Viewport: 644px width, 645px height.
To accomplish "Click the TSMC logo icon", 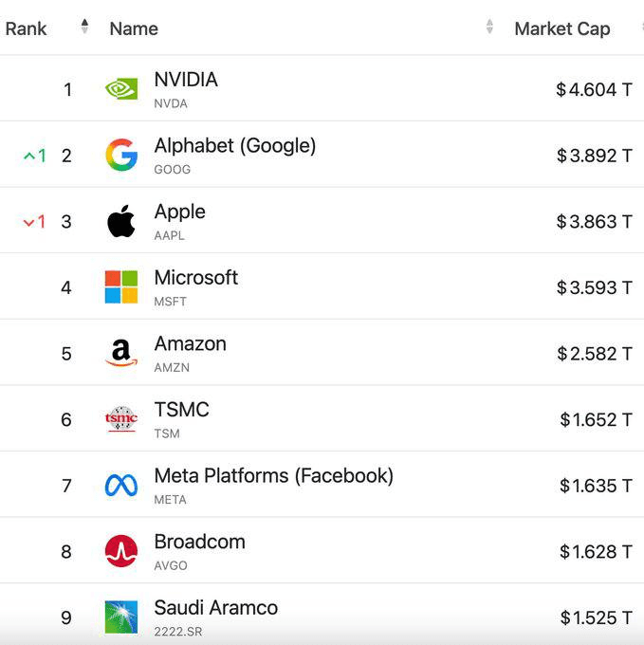I will (121, 418).
